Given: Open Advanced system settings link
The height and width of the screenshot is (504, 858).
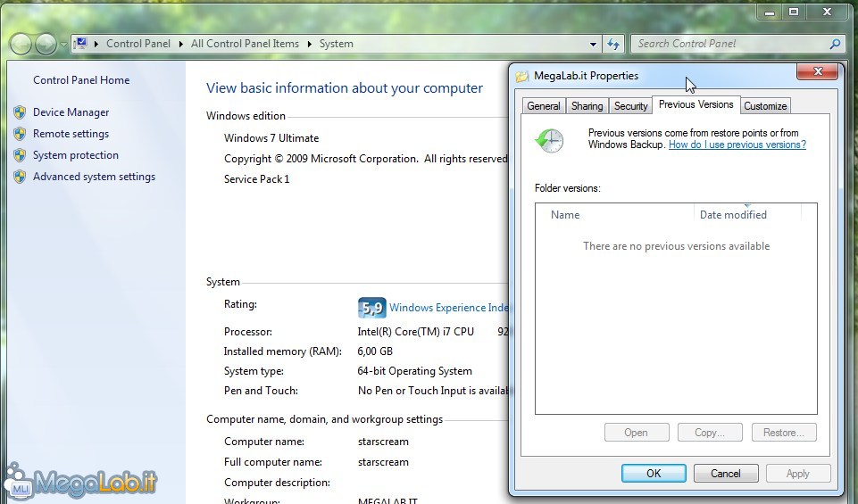Looking at the screenshot, I should click(x=94, y=177).
